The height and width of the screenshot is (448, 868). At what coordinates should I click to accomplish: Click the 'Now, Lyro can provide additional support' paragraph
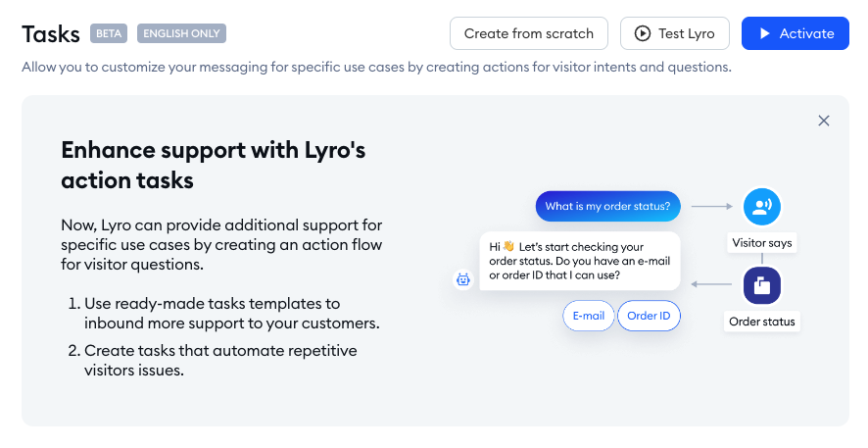(x=221, y=244)
